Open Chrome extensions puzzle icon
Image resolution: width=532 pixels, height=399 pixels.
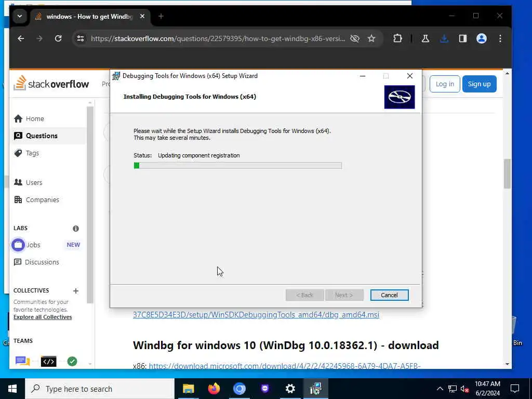pyautogui.click(x=397, y=38)
